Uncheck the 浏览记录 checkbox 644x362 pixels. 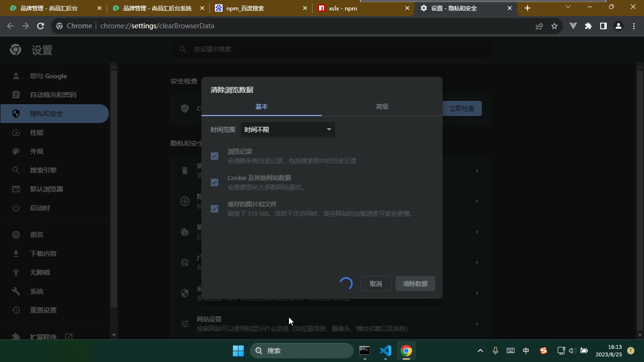(215, 156)
